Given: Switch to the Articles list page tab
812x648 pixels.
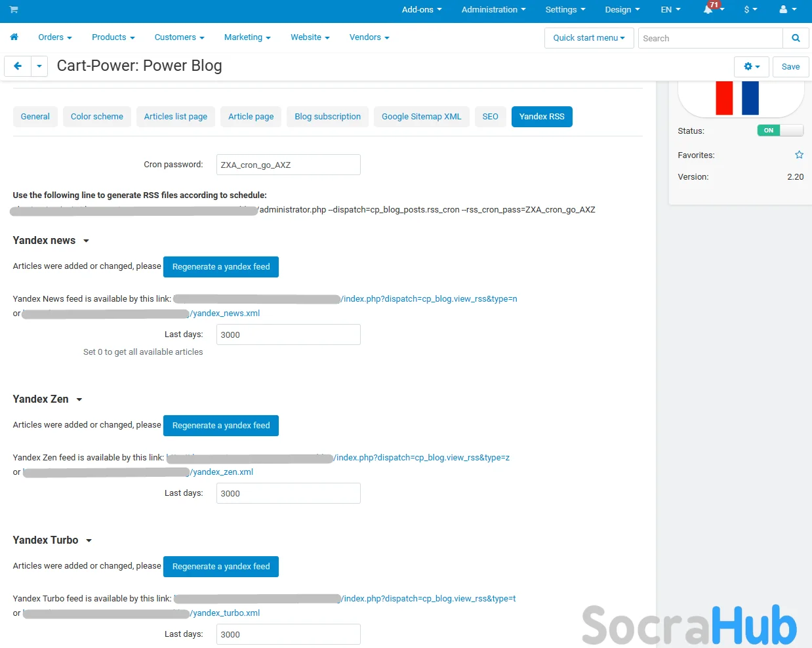Looking at the screenshot, I should (x=176, y=117).
